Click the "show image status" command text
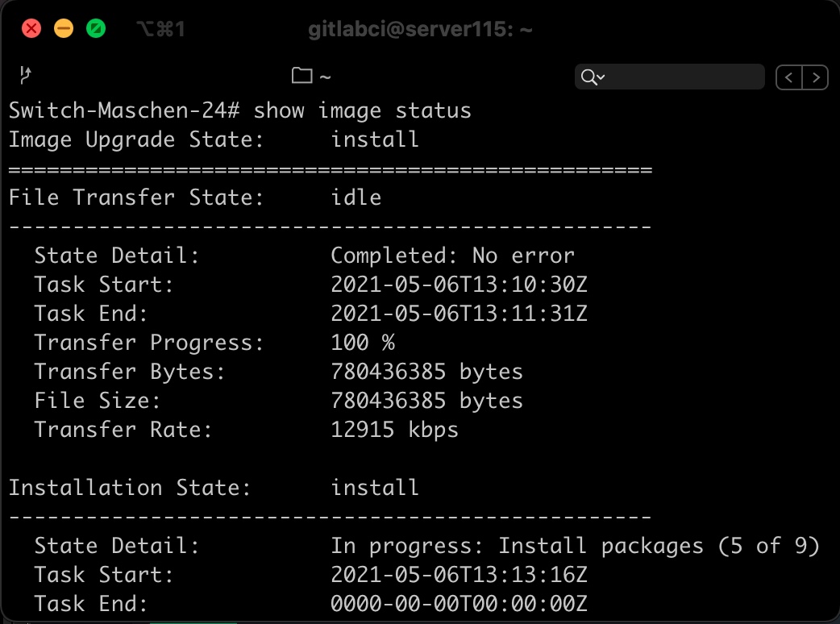 (x=362, y=110)
